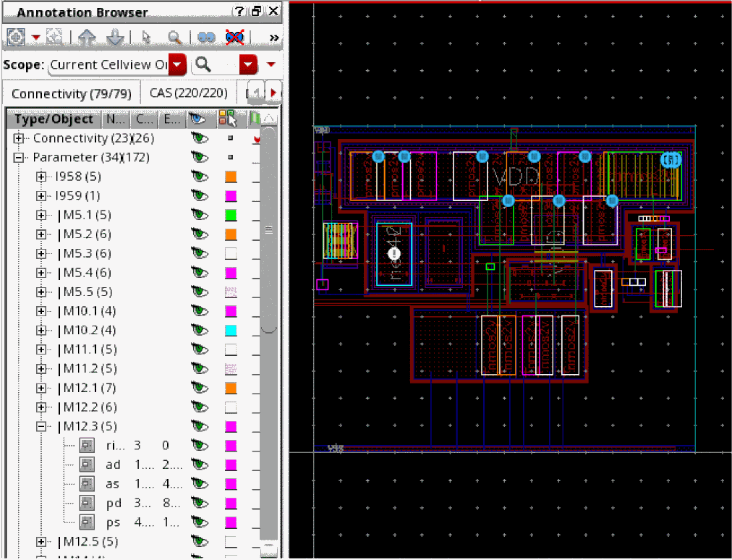Toggle visibility of M10.2 row

[198, 330]
